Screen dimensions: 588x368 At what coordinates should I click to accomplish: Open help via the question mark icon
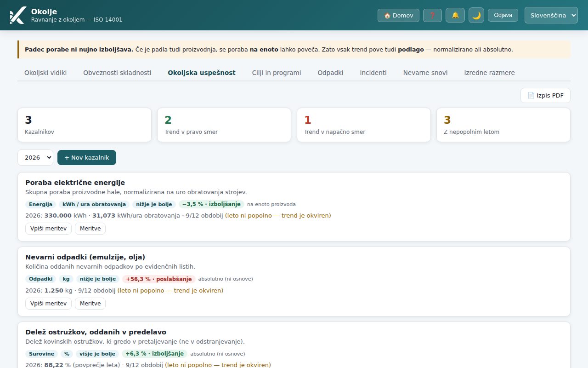pyautogui.click(x=432, y=15)
